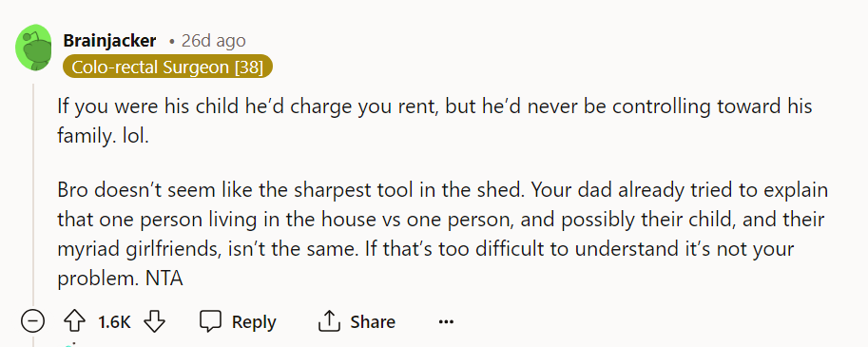Collapse the comment thread with minus circle

coord(32,321)
